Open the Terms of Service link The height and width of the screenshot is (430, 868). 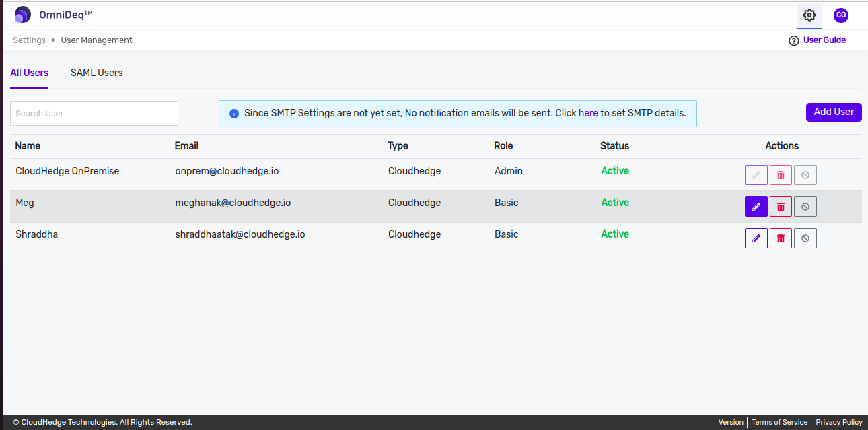pyautogui.click(x=779, y=422)
